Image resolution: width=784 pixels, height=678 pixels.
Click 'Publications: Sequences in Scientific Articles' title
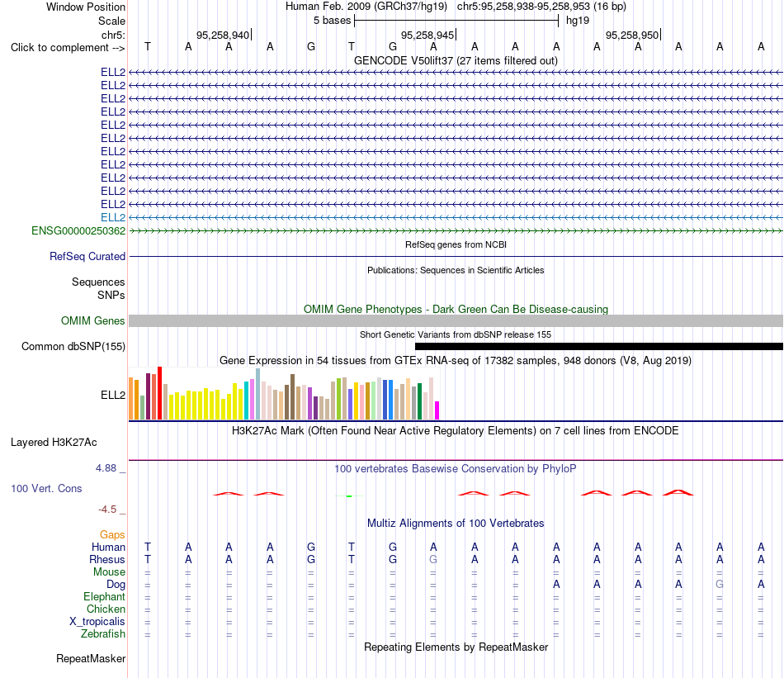click(x=456, y=270)
